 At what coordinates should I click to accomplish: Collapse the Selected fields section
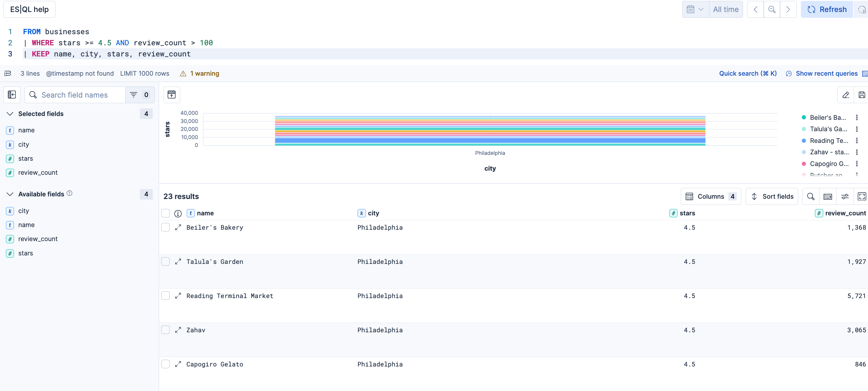click(x=10, y=114)
